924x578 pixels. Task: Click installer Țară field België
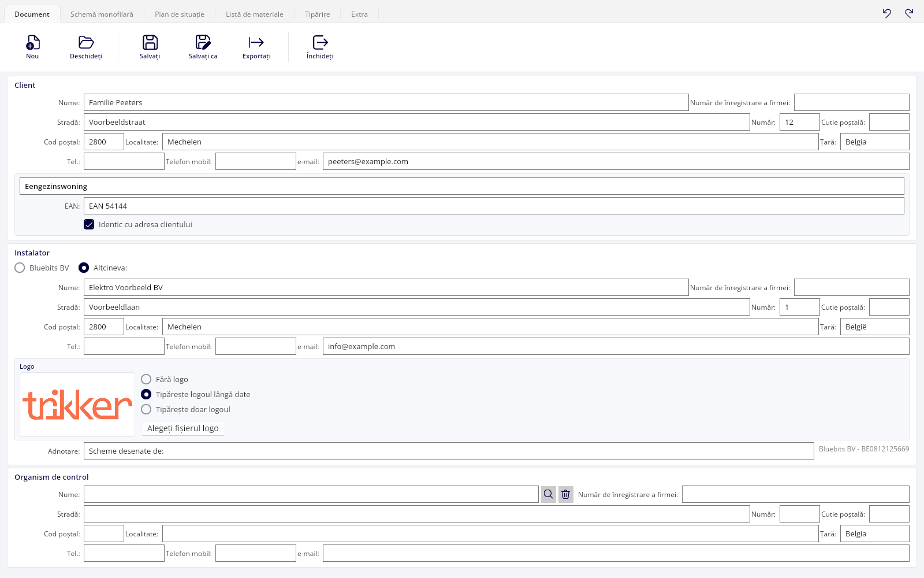[x=875, y=327]
